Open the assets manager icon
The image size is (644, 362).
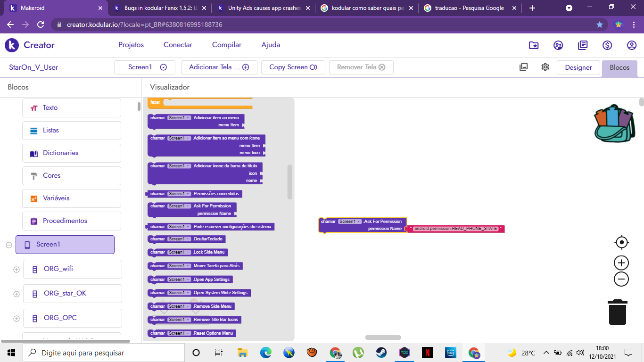point(523,67)
